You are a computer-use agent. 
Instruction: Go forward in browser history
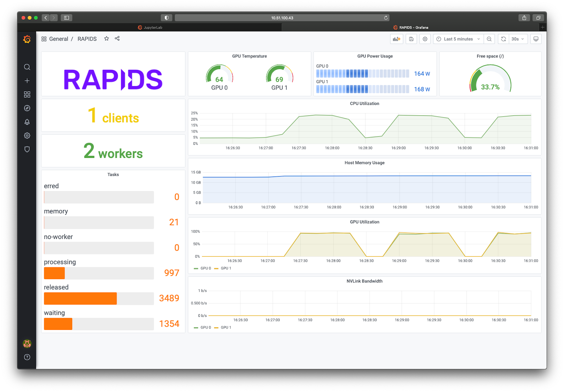click(x=54, y=18)
